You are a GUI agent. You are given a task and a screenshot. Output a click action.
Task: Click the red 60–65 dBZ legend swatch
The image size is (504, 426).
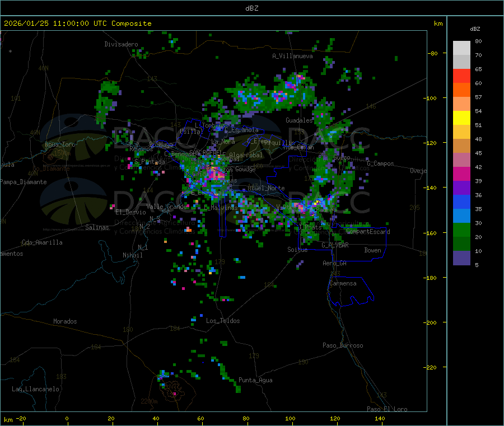coord(461,76)
